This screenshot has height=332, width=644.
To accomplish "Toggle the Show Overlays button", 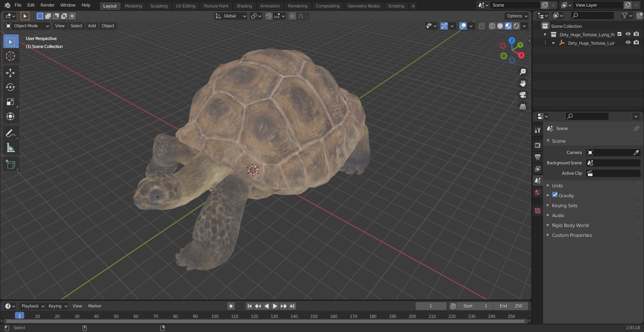I will pos(463,26).
